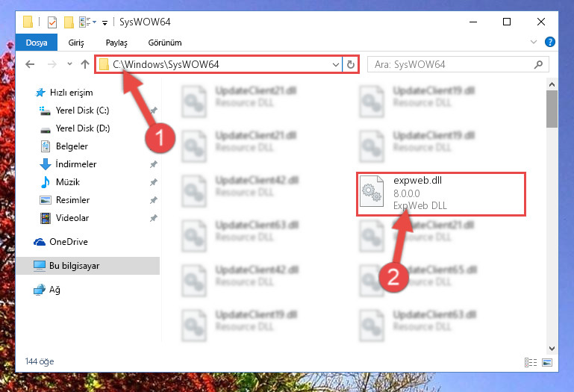Expand the address bar history dropdown
Screen dimensions: 574x392
tap(336, 65)
